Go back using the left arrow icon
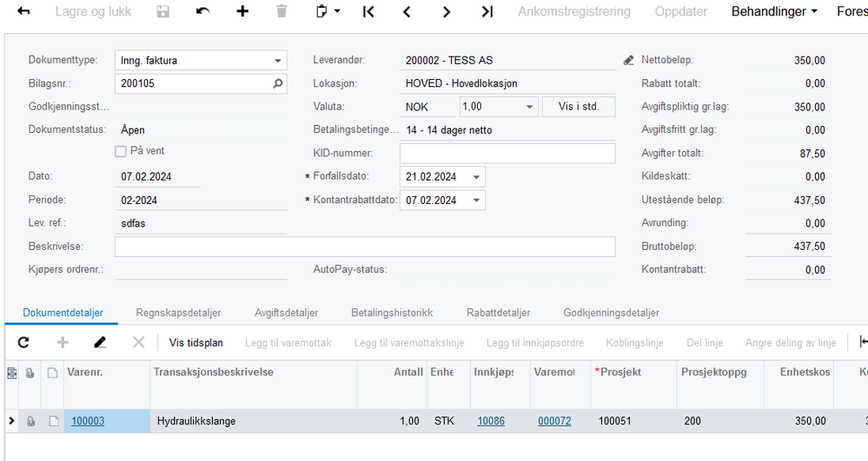 click(x=23, y=11)
